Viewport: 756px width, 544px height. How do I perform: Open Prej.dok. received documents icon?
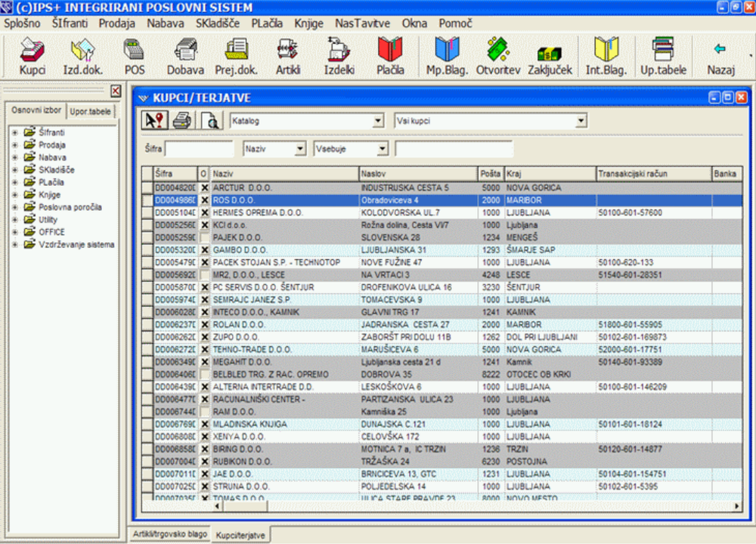point(236,50)
